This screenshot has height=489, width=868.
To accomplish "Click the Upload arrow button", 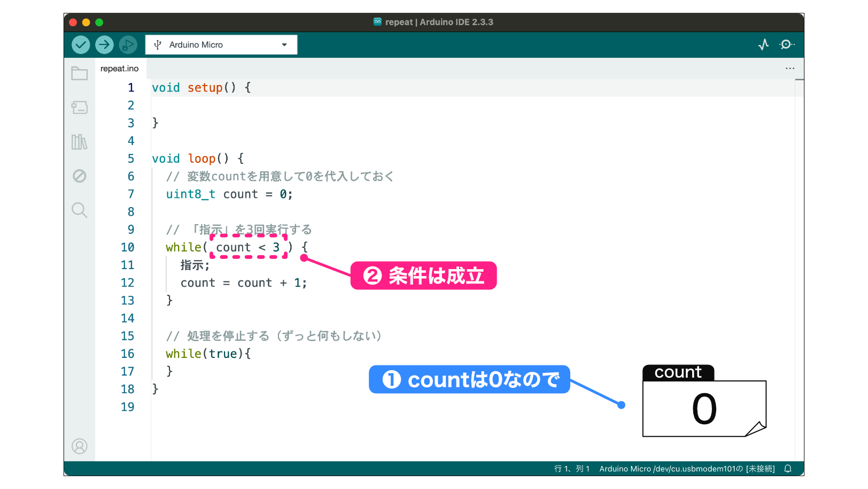I will [104, 44].
